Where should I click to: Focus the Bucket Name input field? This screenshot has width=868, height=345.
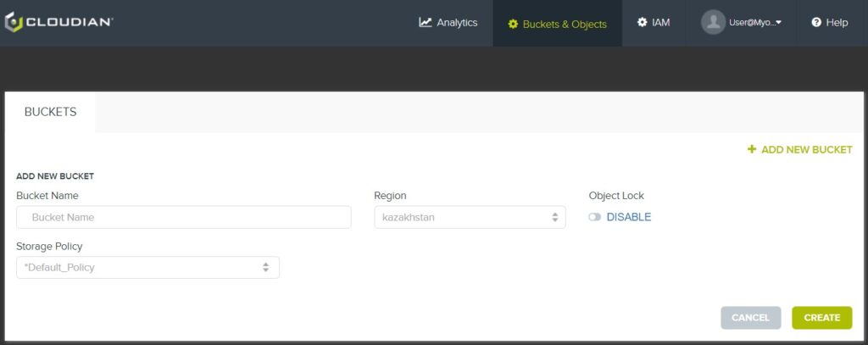coord(184,217)
